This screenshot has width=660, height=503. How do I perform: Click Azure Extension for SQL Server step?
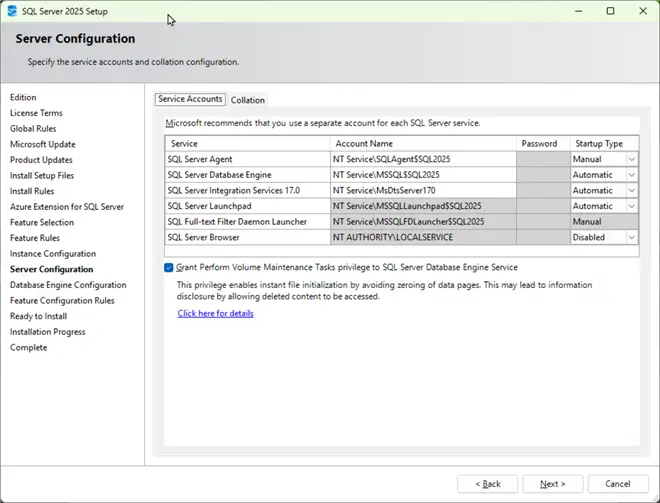[67, 207]
